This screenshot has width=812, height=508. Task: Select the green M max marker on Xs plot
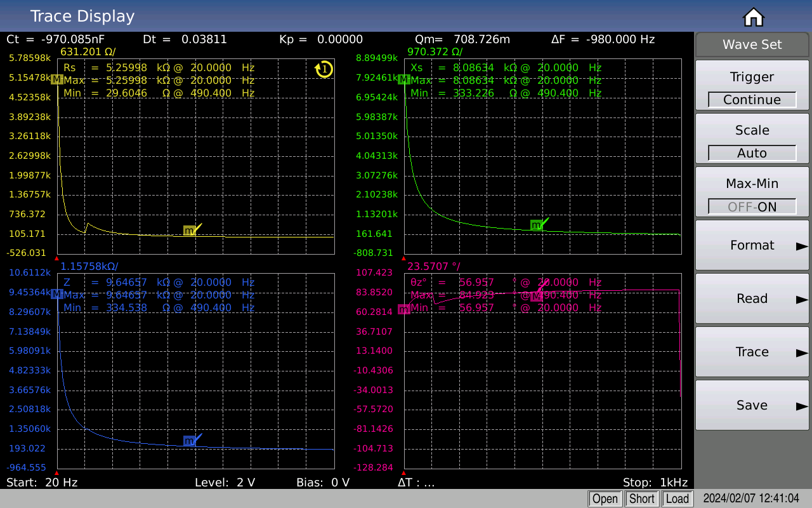click(403, 79)
